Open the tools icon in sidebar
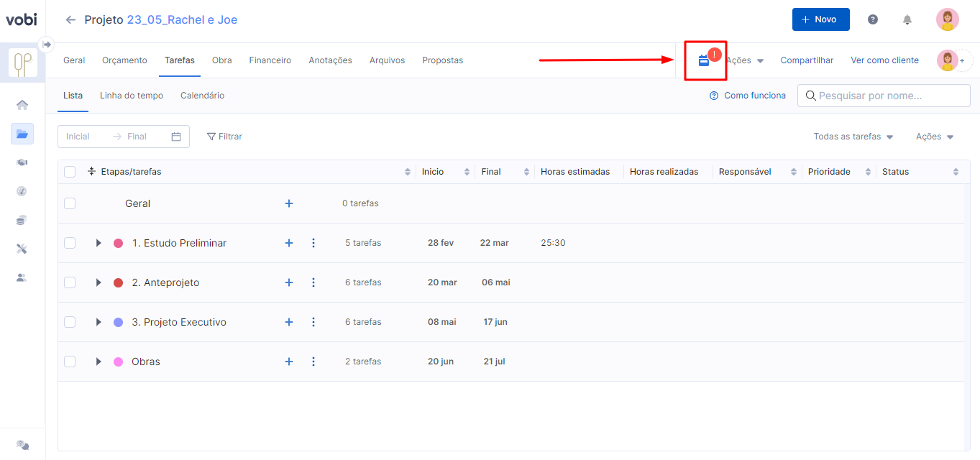The height and width of the screenshot is (460, 980). [22, 249]
